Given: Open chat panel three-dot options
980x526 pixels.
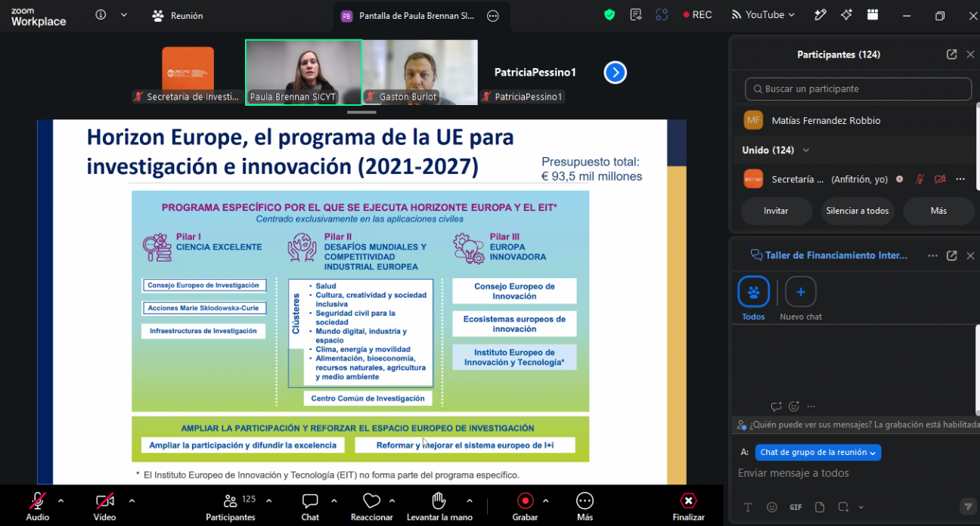Looking at the screenshot, I should point(932,255).
